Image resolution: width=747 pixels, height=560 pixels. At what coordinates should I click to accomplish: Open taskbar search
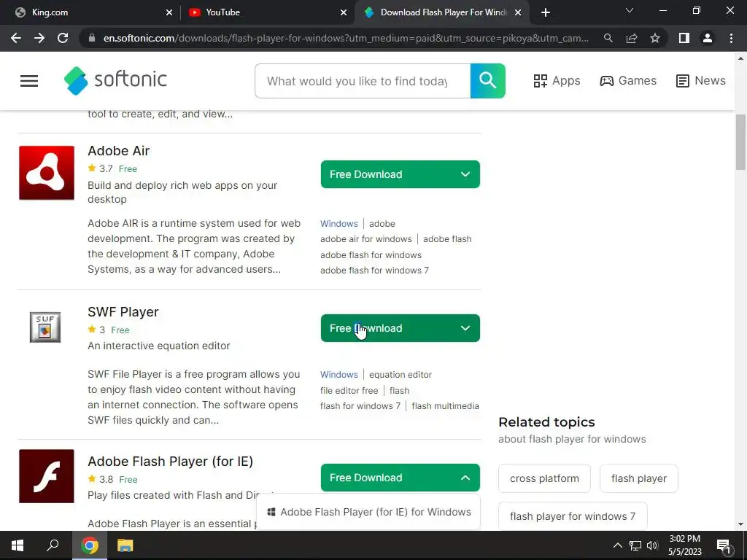[x=53, y=545]
